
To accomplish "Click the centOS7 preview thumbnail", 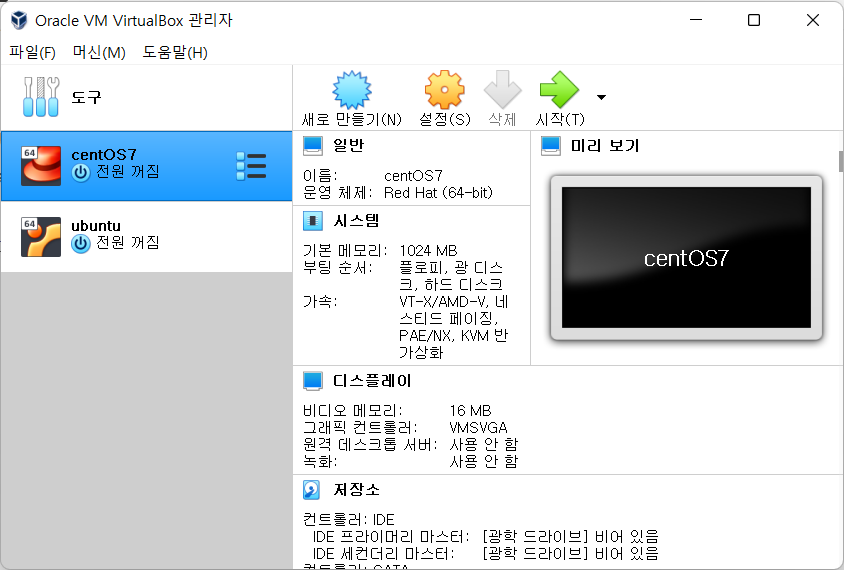I will pyautogui.click(x=686, y=257).
